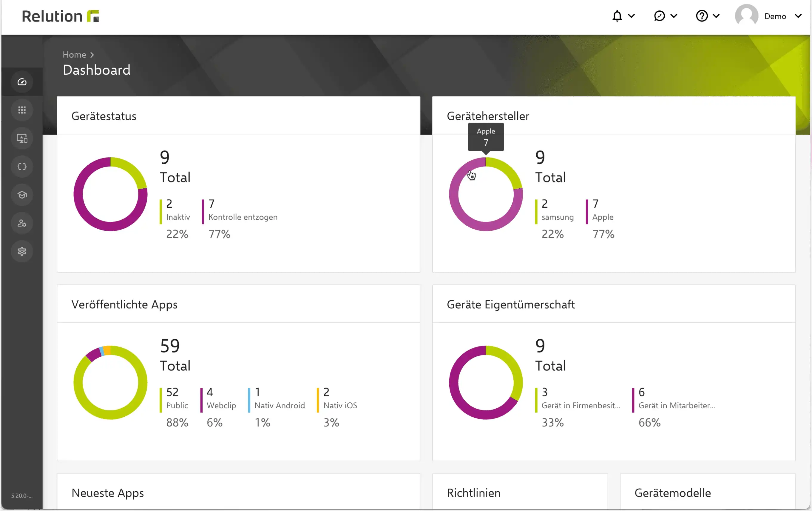The height and width of the screenshot is (511, 812).
Task: Click the Relution logo
Action: tap(60, 16)
